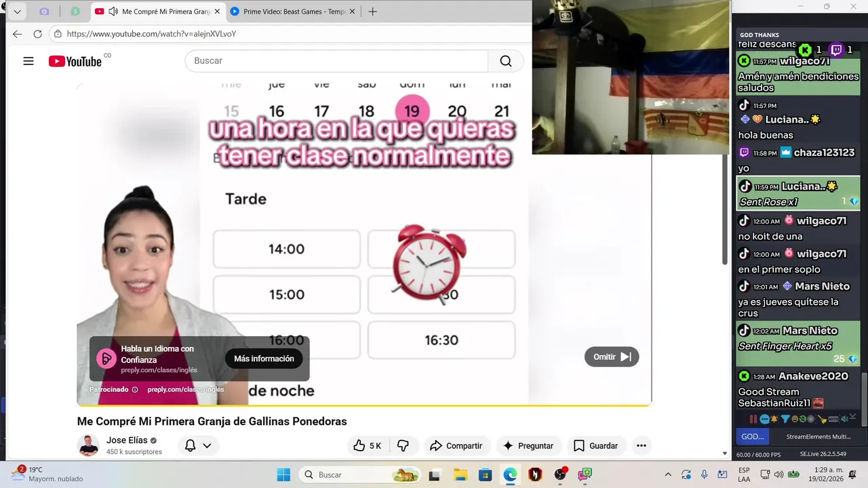The height and width of the screenshot is (488, 868).
Task: Click the tray microphone icon
Action: click(x=705, y=474)
